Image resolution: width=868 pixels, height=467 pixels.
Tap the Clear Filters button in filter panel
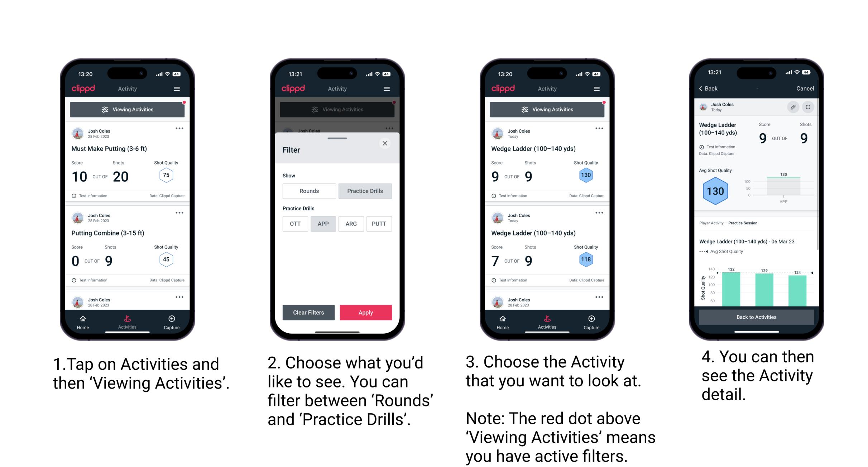pyautogui.click(x=309, y=312)
